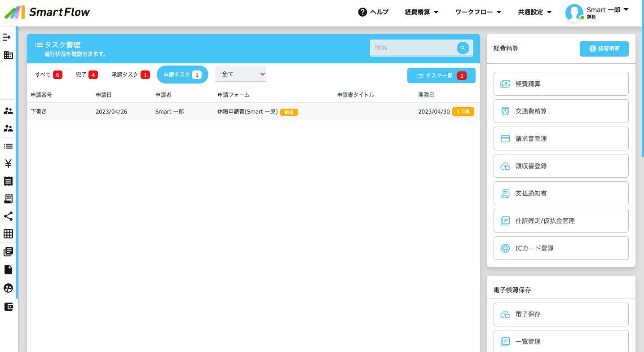Open the yen currency icon in sidebar

point(8,163)
